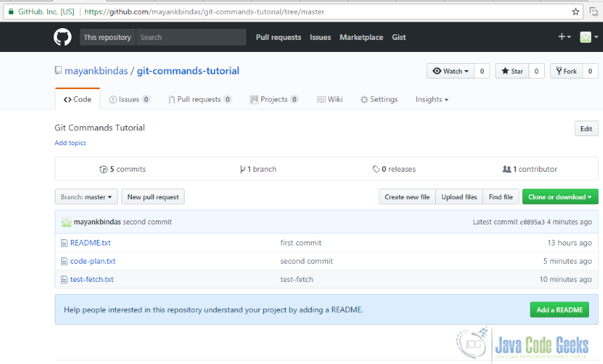The height and width of the screenshot is (364, 603).
Task: View the 5 commits history
Action: pos(123,169)
